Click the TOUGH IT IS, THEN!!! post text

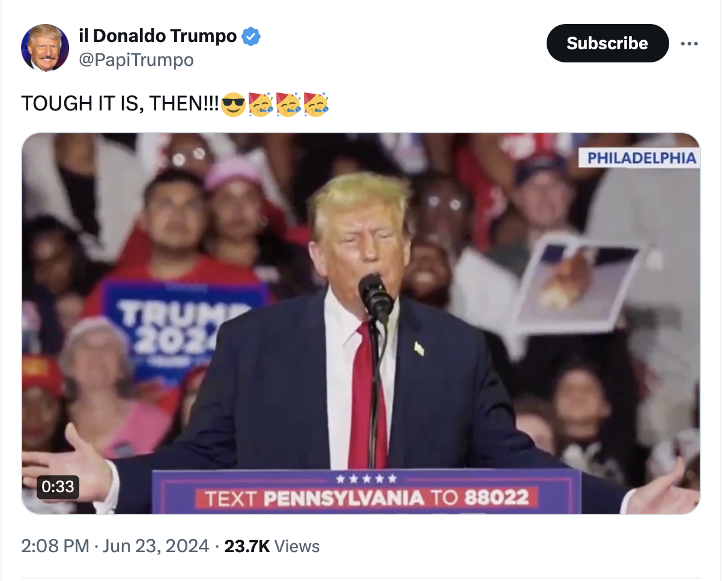pyautogui.click(x=120, y=104)
